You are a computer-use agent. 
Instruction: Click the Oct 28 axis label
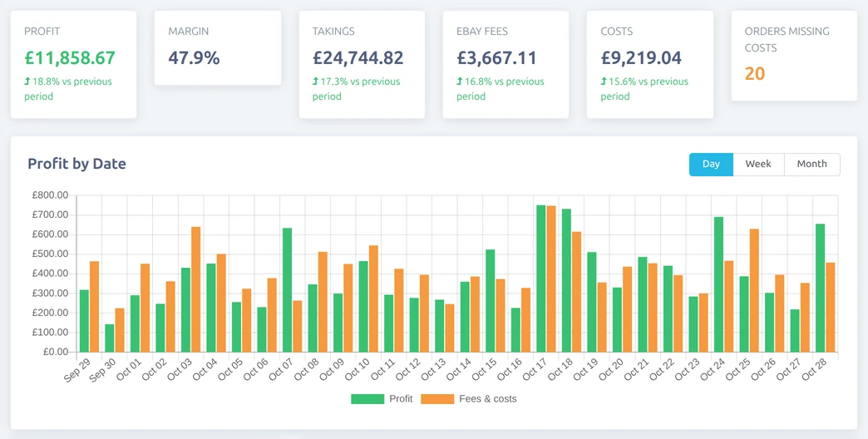click(x=814, y=370)
